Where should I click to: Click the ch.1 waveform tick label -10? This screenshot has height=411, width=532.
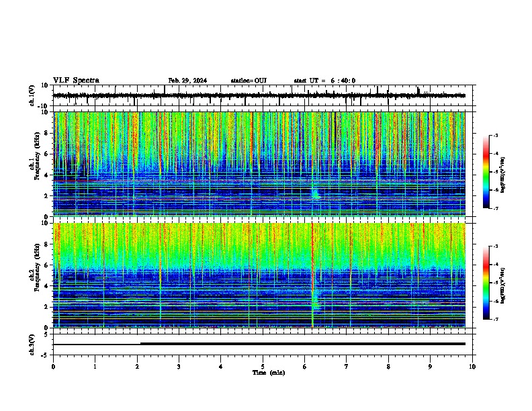pos(44,106)
